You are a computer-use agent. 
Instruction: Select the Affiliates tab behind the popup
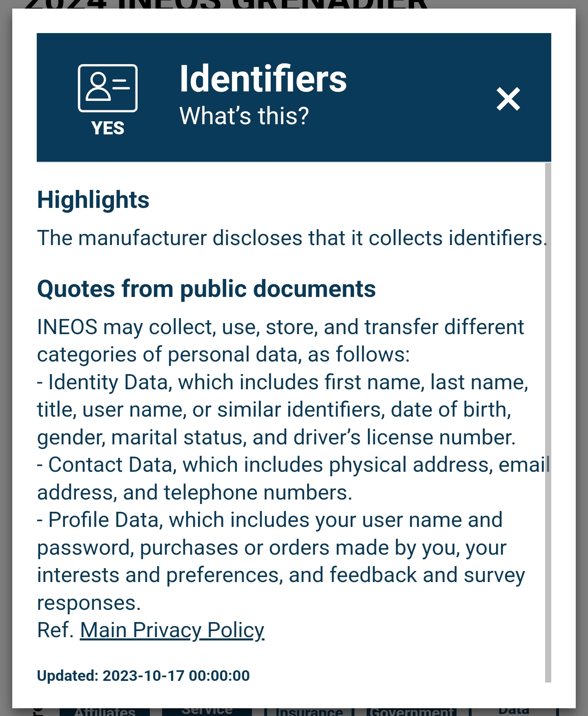(105, 712)
